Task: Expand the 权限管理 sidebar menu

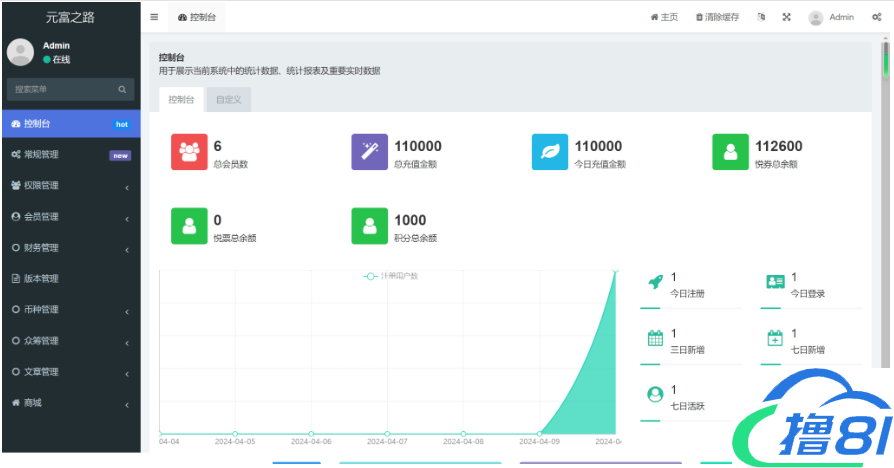Action: pos(70,186)
